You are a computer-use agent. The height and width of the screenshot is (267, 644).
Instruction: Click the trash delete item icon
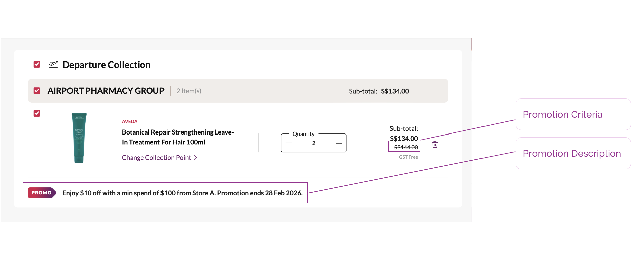pyautogui.click(x=435, y=145)
